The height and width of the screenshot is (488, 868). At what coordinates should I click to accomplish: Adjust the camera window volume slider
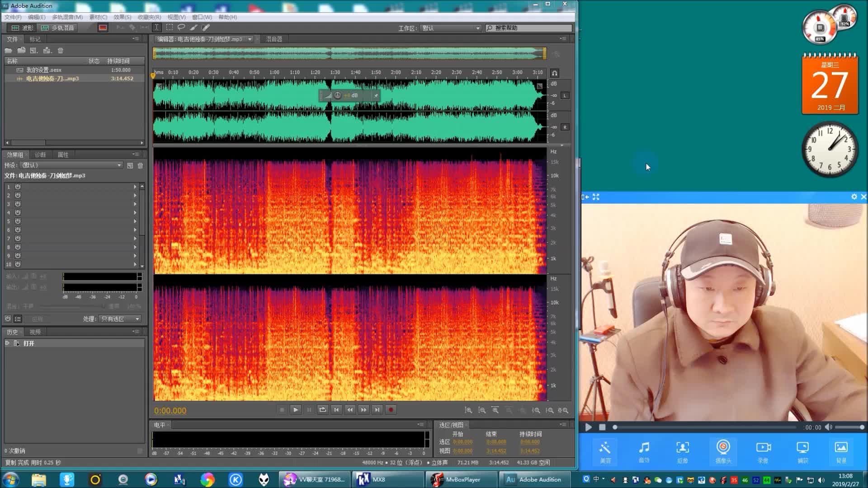pos(849,427)
